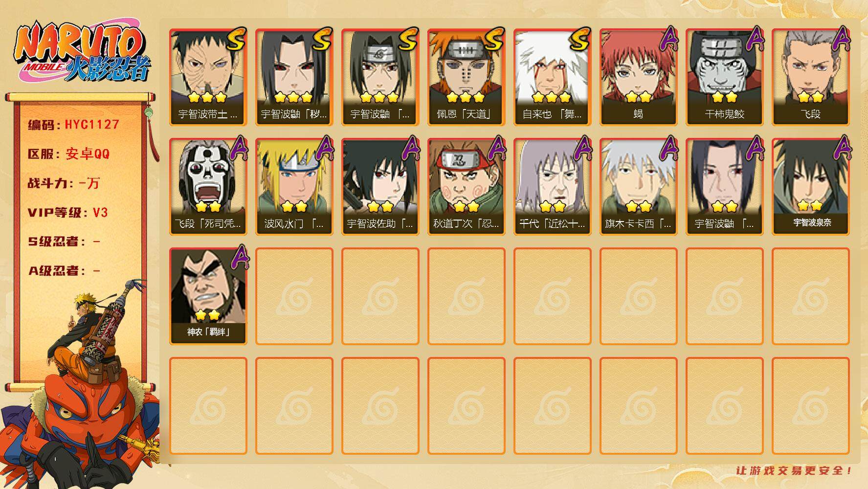
Task: Select the 宇智波泉奈 ninja card
Action: (810, 187)
